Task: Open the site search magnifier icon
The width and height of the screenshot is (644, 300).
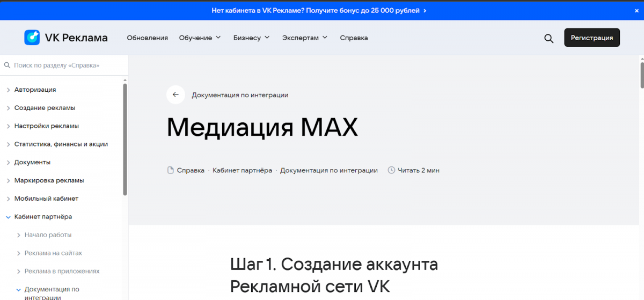Action: [x=548, y=38]
